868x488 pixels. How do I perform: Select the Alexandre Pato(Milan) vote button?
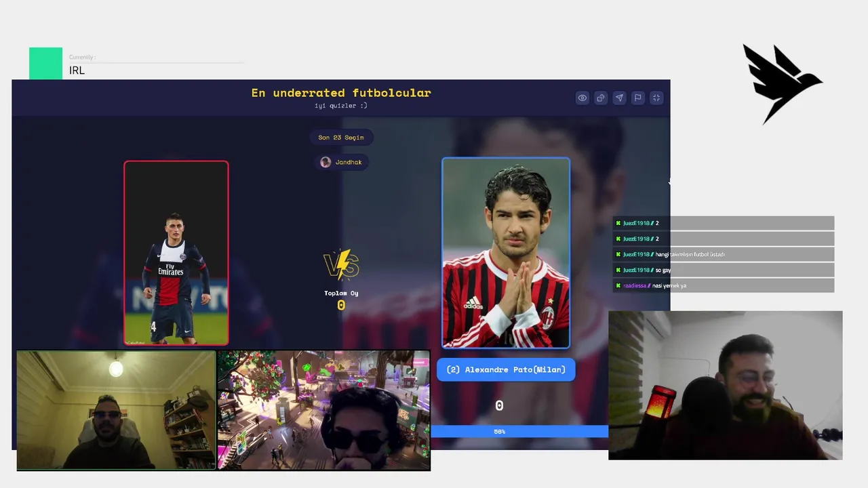click(506, 369)
